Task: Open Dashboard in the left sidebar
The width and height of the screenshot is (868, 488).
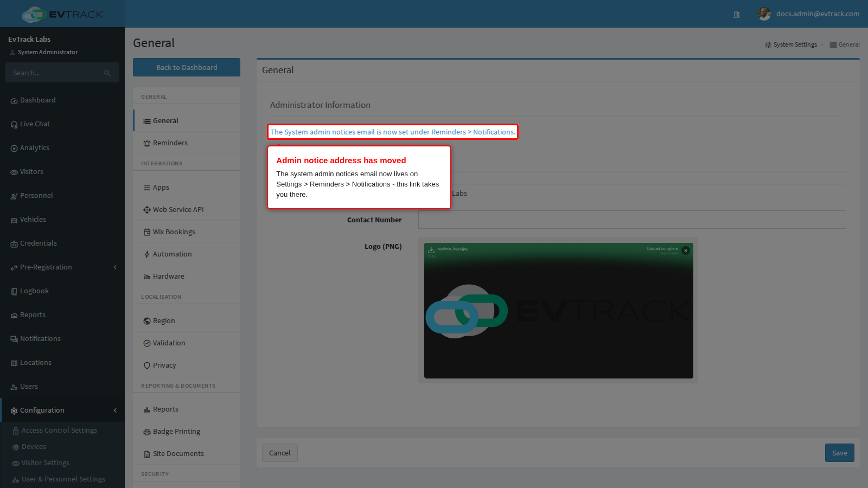Action: click(x=62, y=100)
